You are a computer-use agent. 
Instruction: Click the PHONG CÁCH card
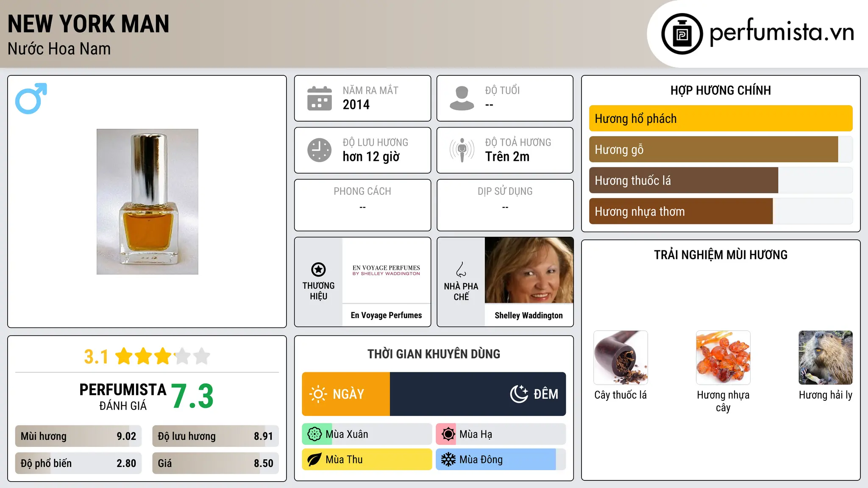[x=363, y=205]
